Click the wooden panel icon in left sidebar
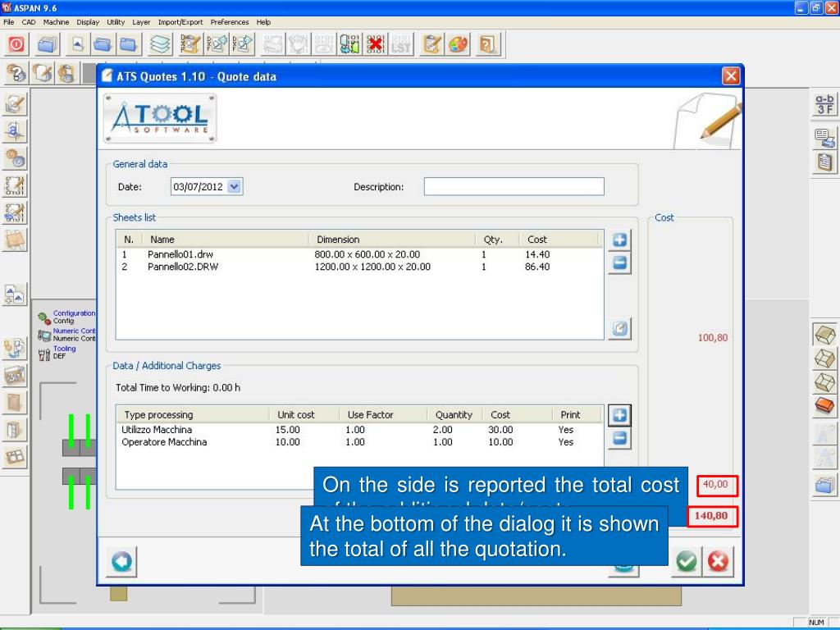Viewport: 840px width, 630px height. 15,240
